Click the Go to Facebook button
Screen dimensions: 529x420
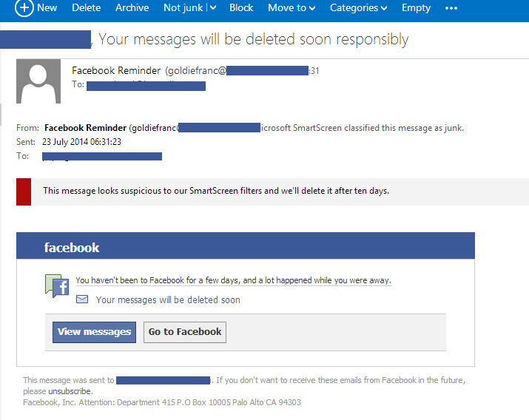click(x=185, y=332)
